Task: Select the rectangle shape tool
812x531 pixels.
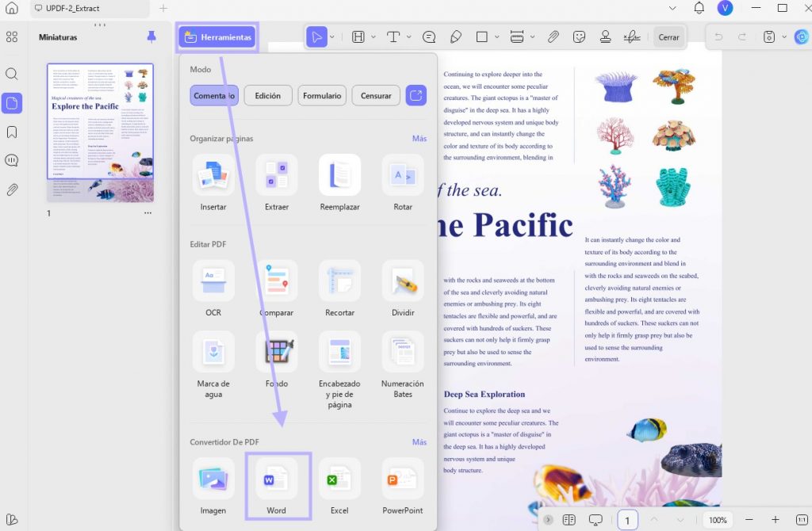Action: (x=481, y=37)
